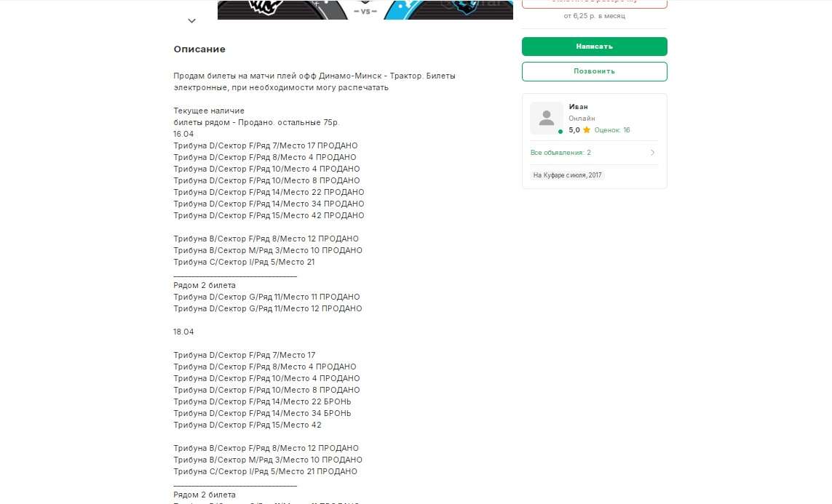Click the 18.04 date line in the description
832x504 pixels.
(x=183, y=332)
